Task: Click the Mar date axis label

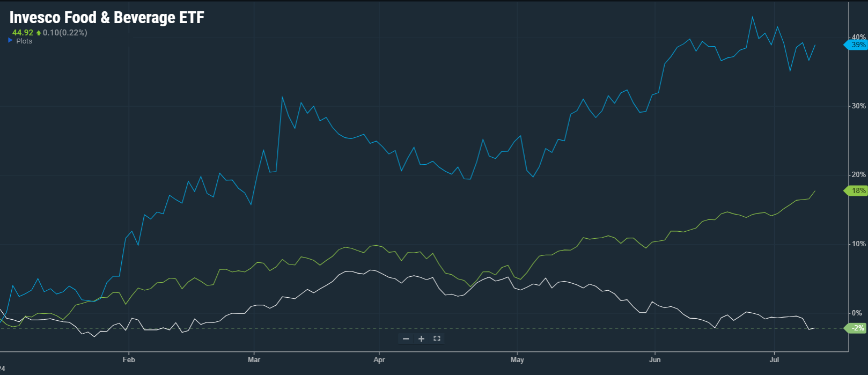Action: (x=254, y=359)
